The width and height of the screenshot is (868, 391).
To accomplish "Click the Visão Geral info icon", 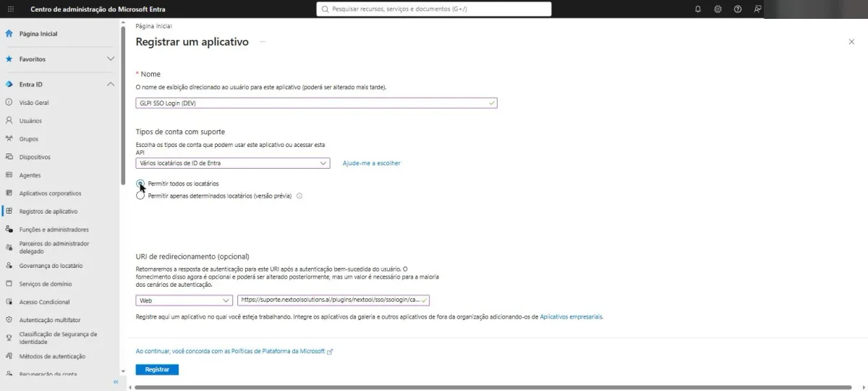I will (9, 102).
